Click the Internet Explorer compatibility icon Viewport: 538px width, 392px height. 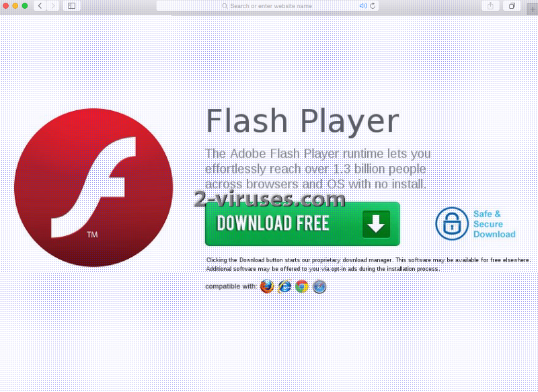click(284, 286)
